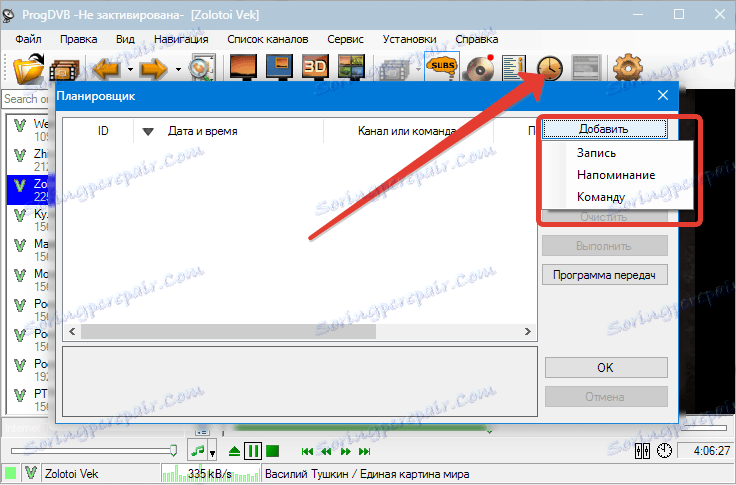The height and width of the screenshot is (485, 736).
Task: Click the Добавить button
Action: [605, 129]
